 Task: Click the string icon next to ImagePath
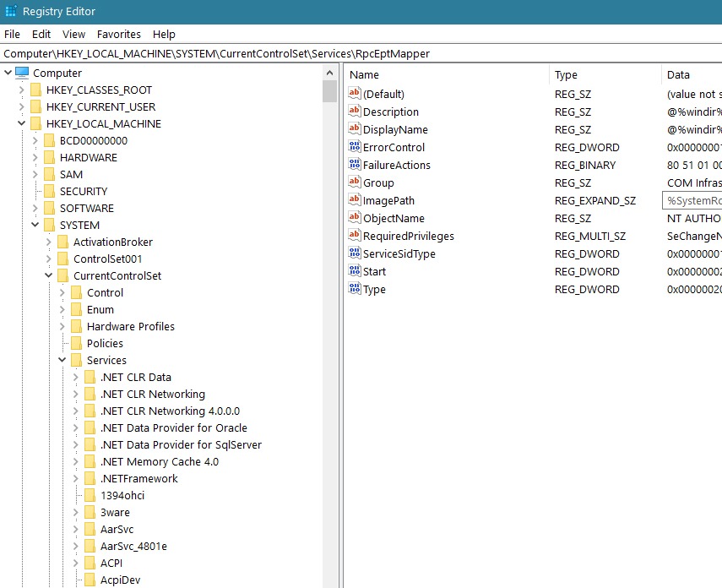355,200
